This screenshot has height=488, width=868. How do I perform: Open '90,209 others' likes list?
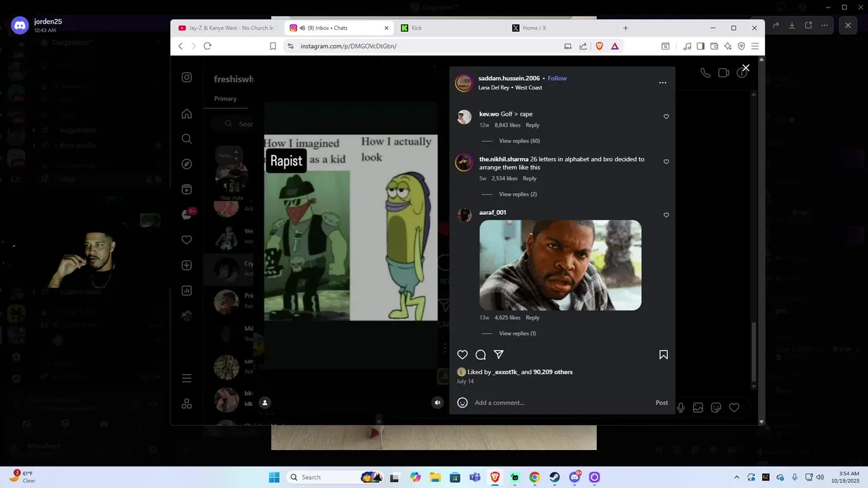point(553,372)
